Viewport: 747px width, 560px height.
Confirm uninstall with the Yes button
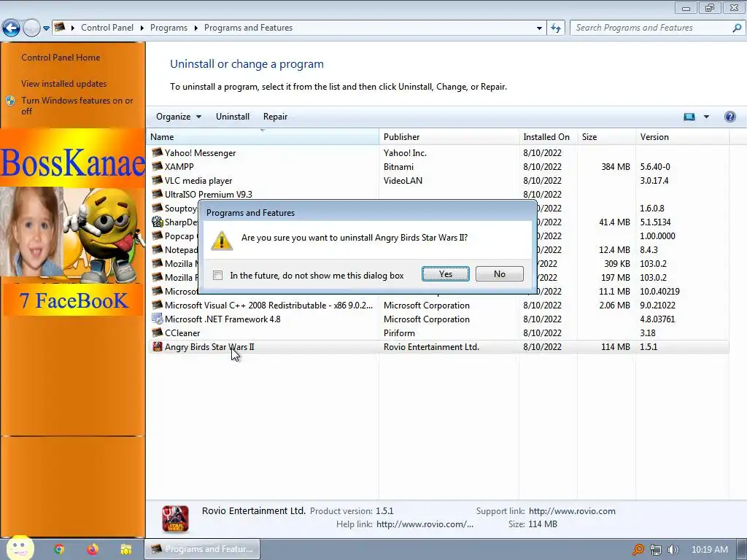click(x=445, y=274)
